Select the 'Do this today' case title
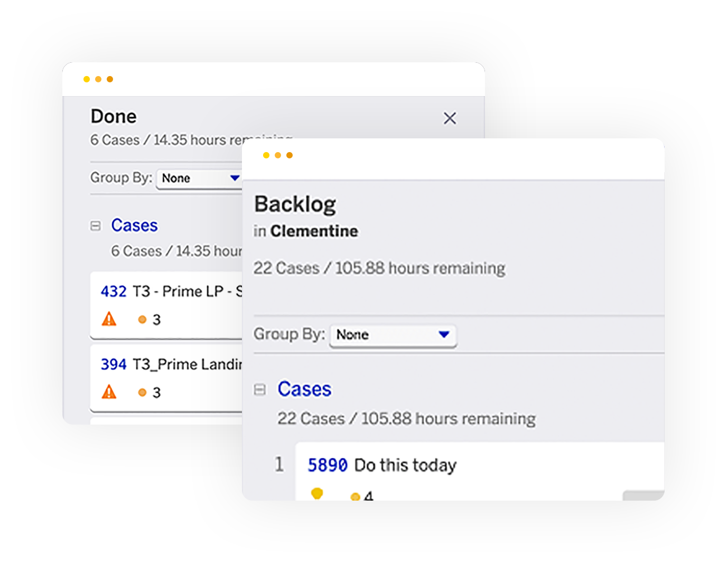 (x=405, y=465)
